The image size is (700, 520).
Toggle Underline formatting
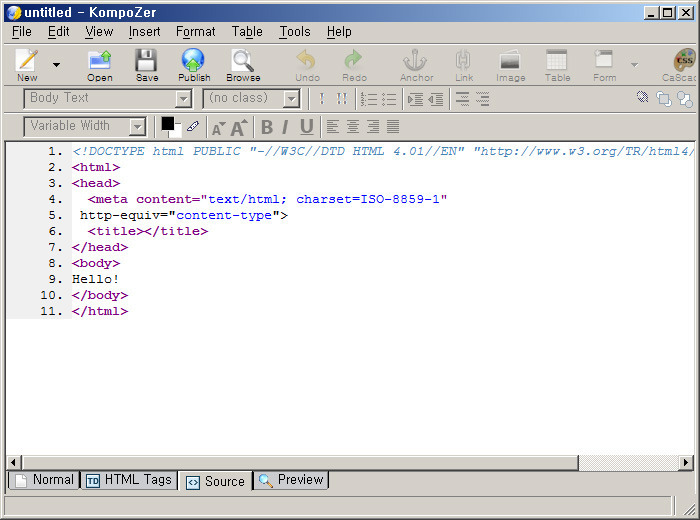click(307, 127)
